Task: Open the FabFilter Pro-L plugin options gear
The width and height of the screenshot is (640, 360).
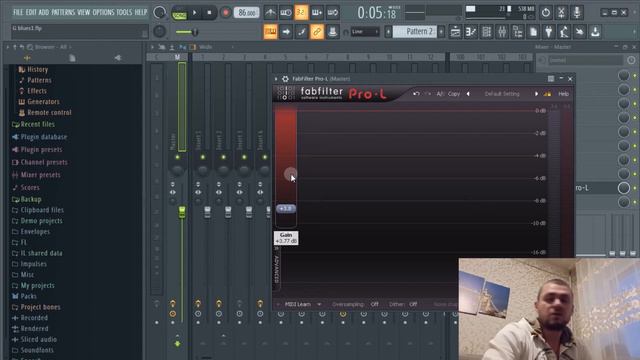Action: tap(285, 79)
